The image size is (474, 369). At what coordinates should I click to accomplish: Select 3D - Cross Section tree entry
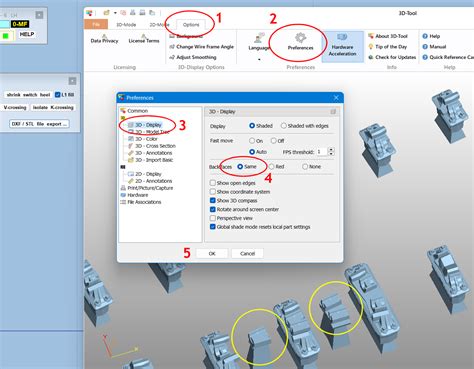tap(152, 146)
